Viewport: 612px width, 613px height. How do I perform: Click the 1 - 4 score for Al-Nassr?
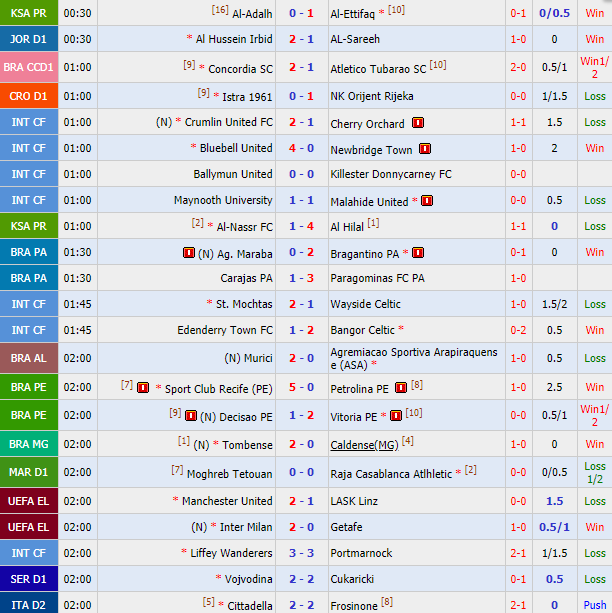[302, 226]
